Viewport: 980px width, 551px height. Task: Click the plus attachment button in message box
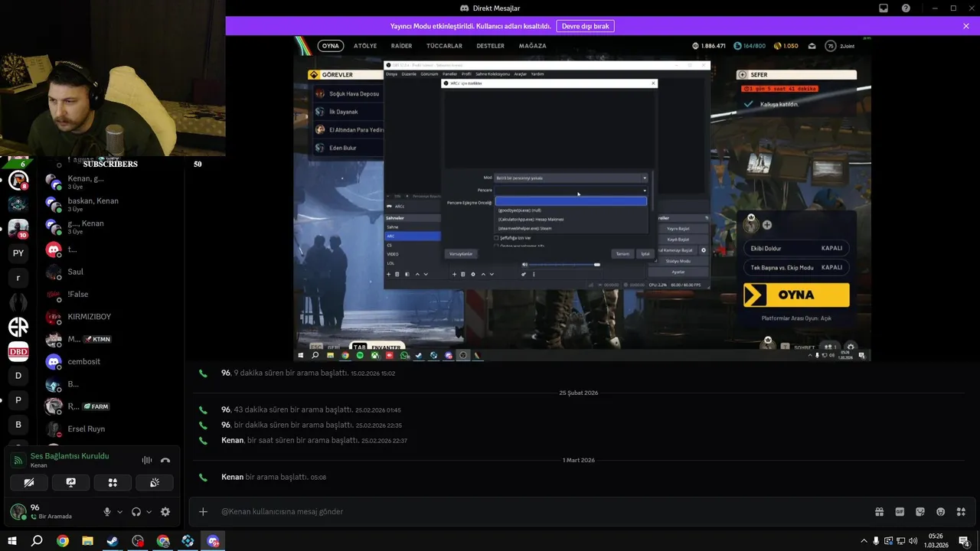tap(203, 511)
